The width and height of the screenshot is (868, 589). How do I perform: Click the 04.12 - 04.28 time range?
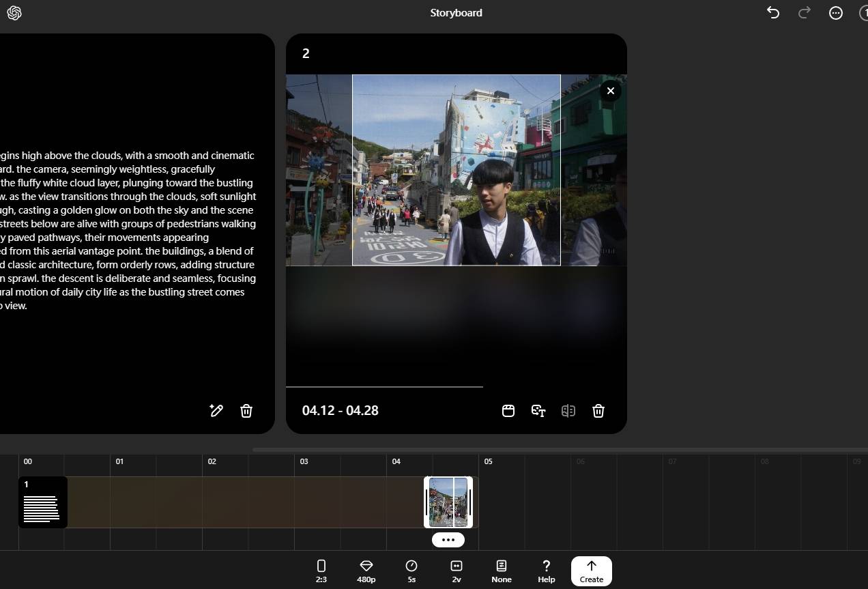tap(341, 410)
